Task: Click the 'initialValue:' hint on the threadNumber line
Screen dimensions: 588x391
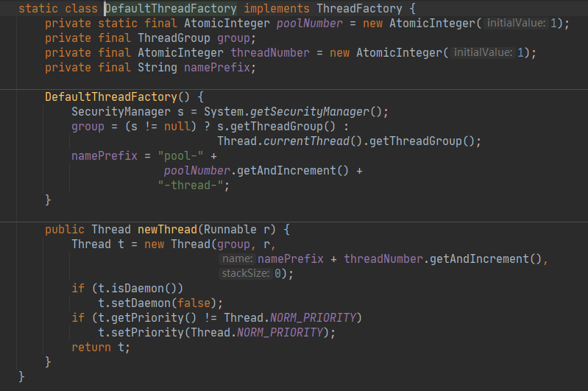Action: coord(483,52)
